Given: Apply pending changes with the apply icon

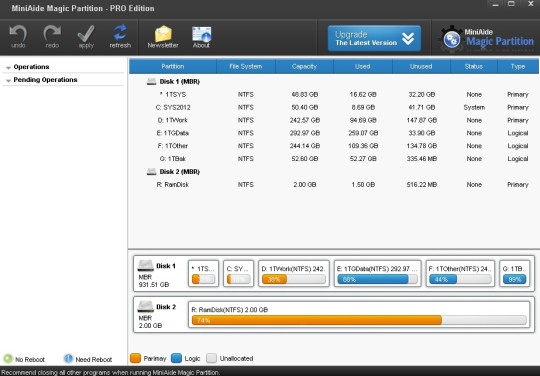Looking at the screenshot, I should click(86, 36).
